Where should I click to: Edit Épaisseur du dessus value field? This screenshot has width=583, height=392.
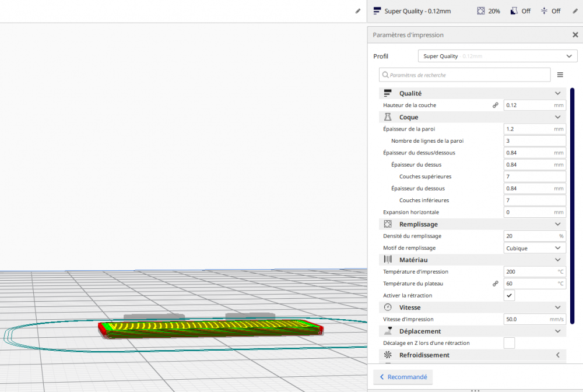point(535,165)
